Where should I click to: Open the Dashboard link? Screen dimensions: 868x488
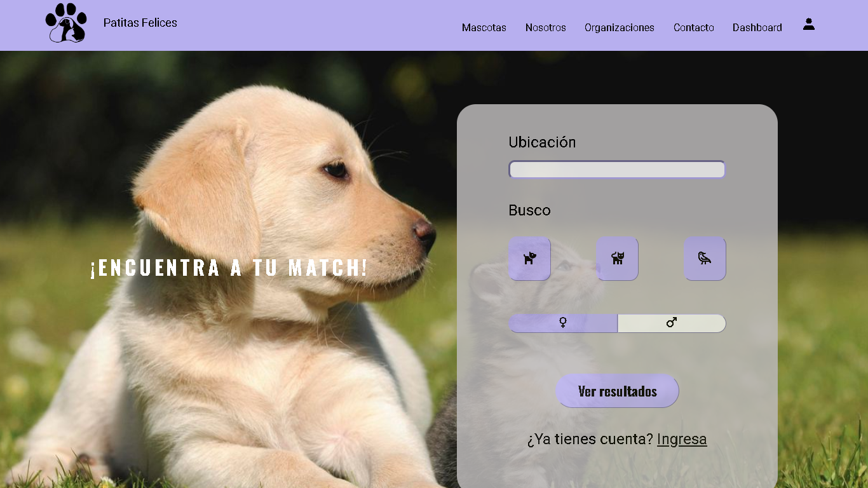(757, 27)
